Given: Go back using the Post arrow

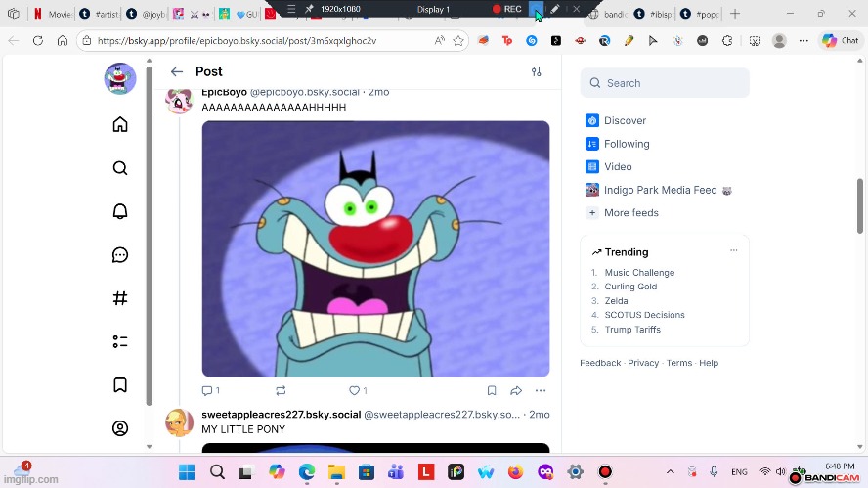Looking at the screenshot, I should 177,71.
